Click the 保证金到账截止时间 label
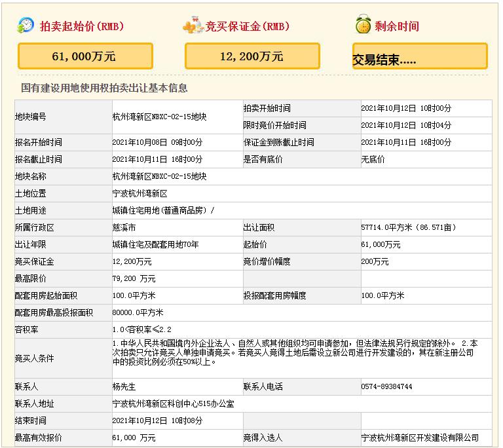 (279, 142)
